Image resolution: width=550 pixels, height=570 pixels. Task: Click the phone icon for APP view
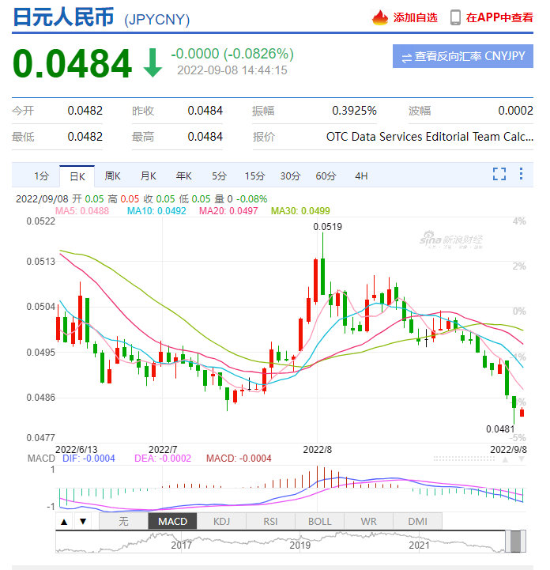455,17
